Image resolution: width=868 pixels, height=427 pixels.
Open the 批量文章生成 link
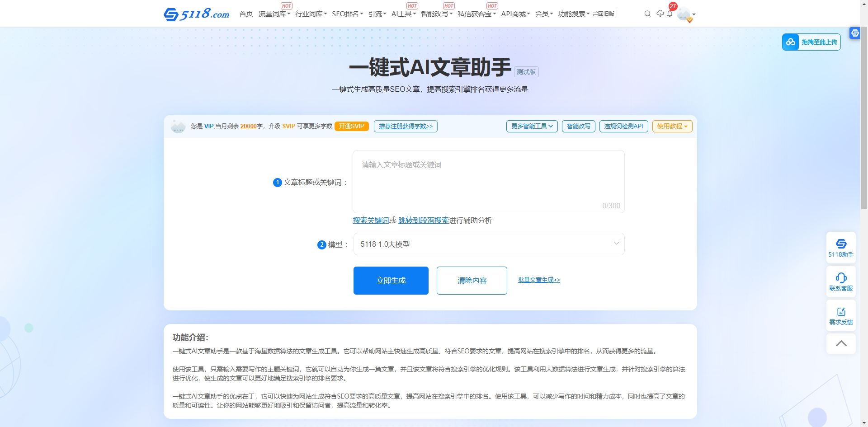tap(539, 280)
